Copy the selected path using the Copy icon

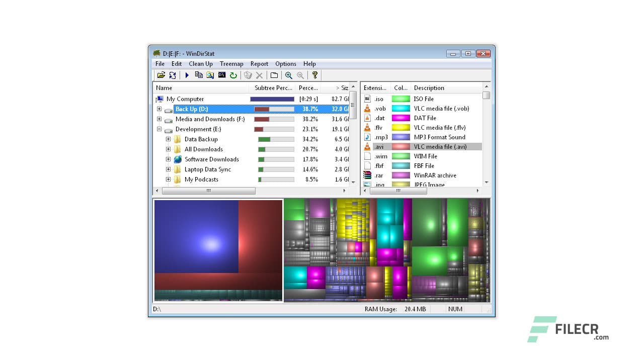pyautogui.click(x=198, y=75)
